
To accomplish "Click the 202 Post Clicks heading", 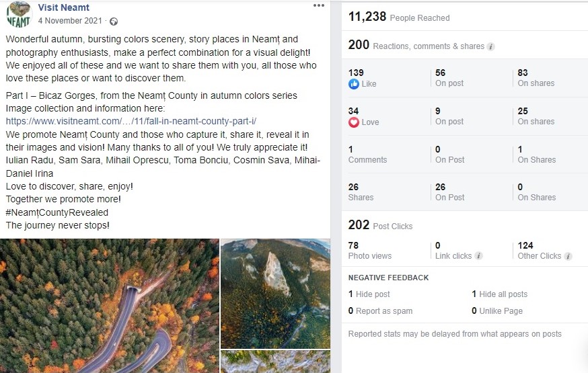I will click(380, 225).
